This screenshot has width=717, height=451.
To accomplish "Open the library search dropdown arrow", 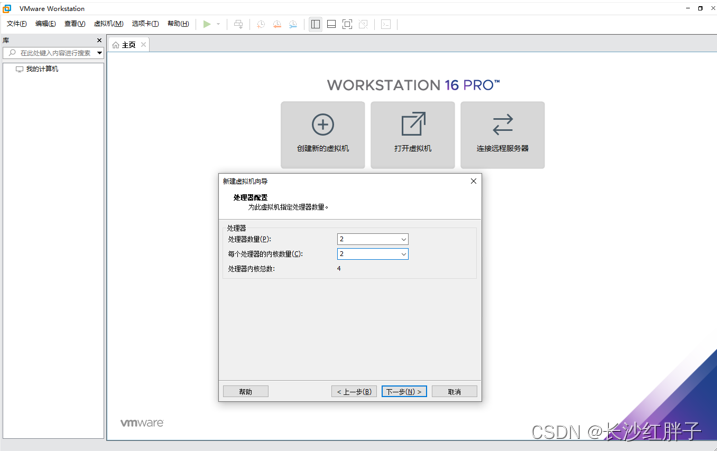I will click(x=99, y=53).
